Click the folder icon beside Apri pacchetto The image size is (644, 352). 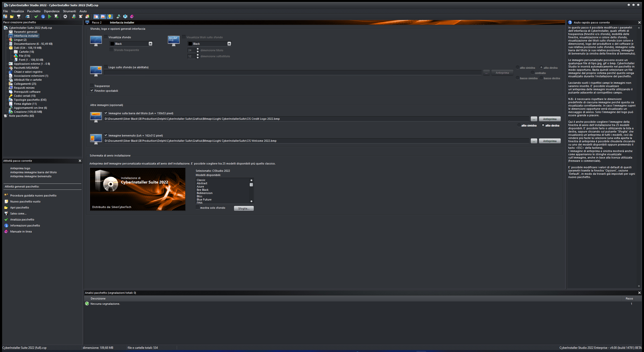point(6,207)
